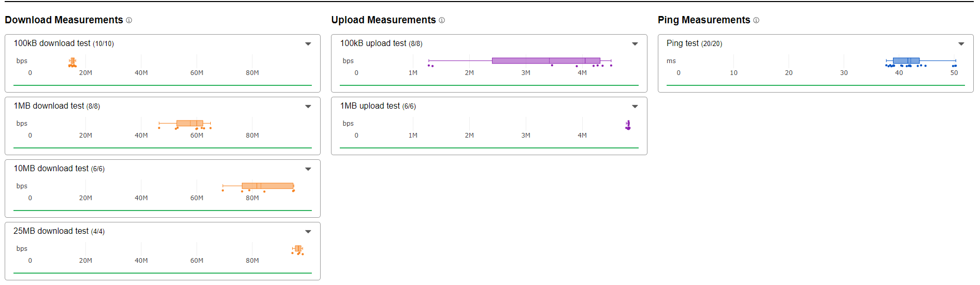Click the 100kB download small box plot

(x=73, y=61)
